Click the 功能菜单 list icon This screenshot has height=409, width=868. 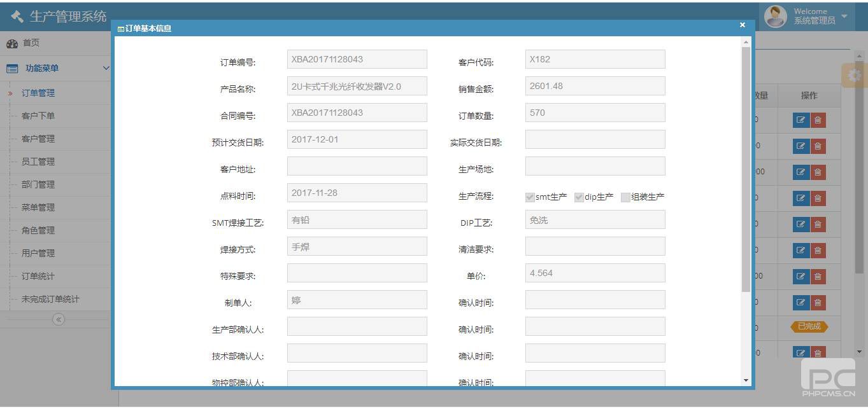pyautogui.click(x=12, y=69)
